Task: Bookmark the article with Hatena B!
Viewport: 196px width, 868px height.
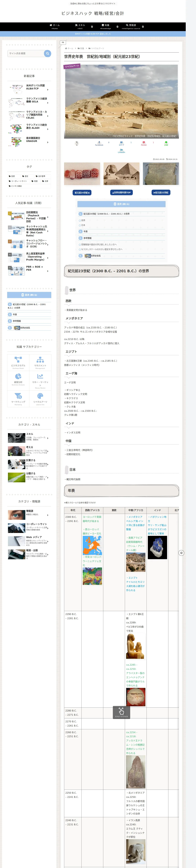Action: click(x=121, y=143)
